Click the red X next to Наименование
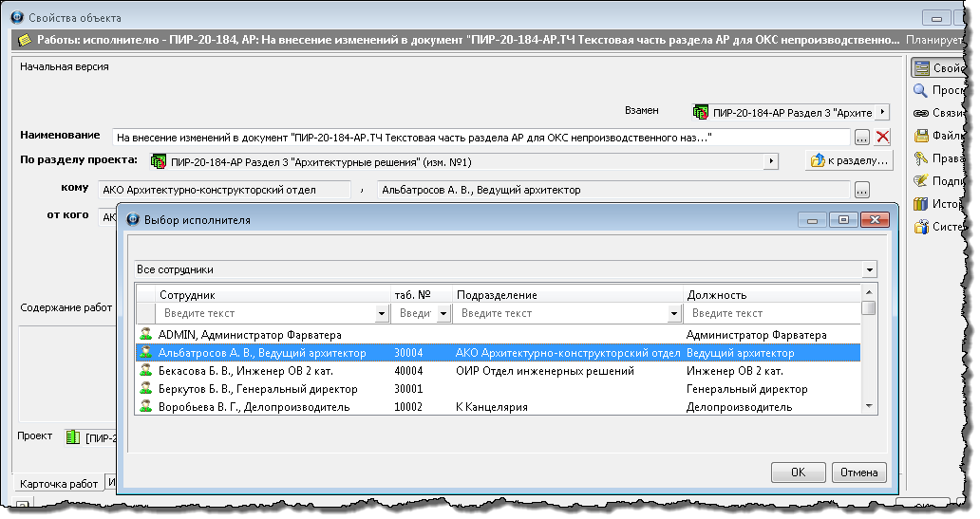This screenshot has height=519, width=980. (x=882, y=137)
